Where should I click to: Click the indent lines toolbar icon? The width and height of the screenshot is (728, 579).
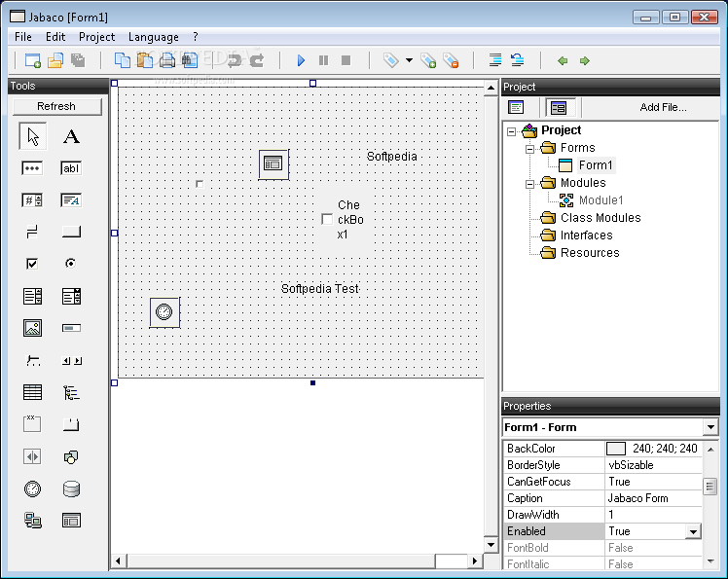pos(495,60)
